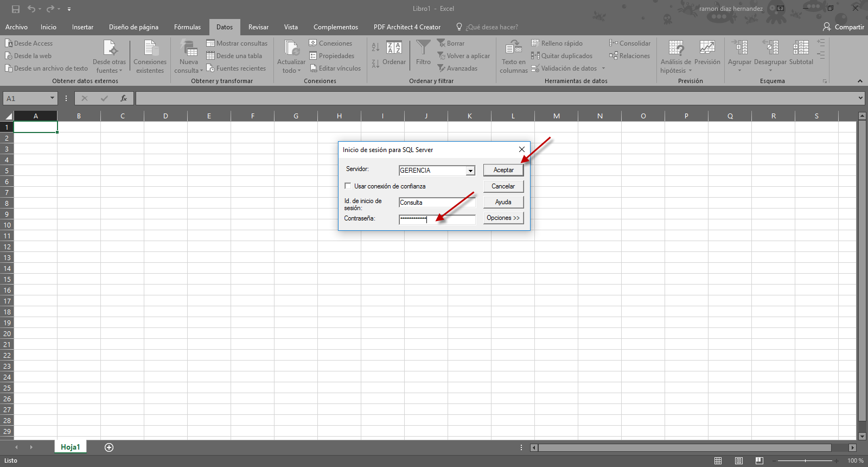Click the Id. de inicio de sesión field

coord(437,203)
